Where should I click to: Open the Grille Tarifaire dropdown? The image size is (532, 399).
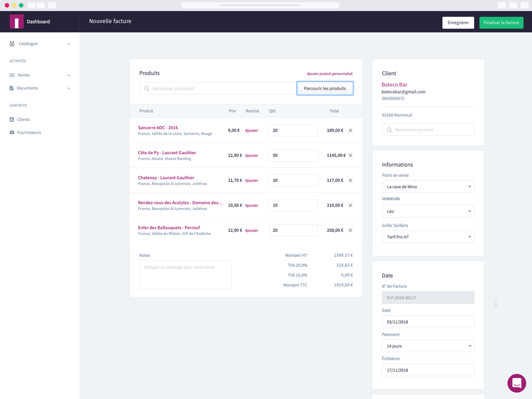click(x=427, y=237)
